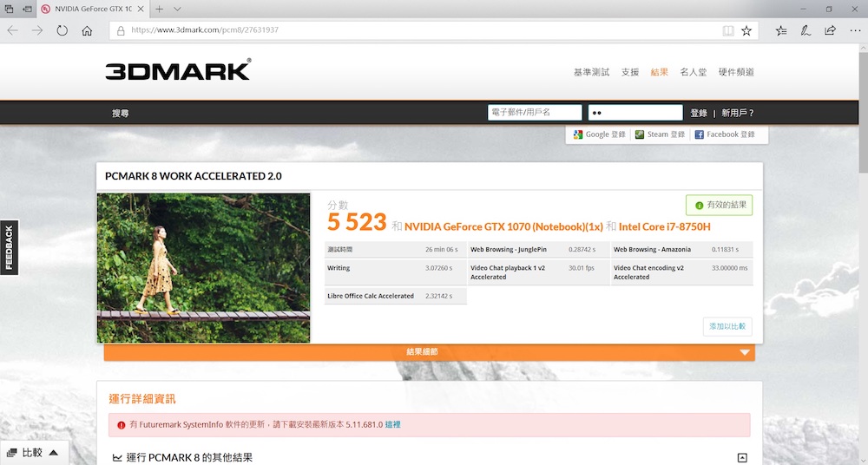This screenshot has height=465, width=868.
Task: Click the 3DMARK logo
Action: click(178, 69)
